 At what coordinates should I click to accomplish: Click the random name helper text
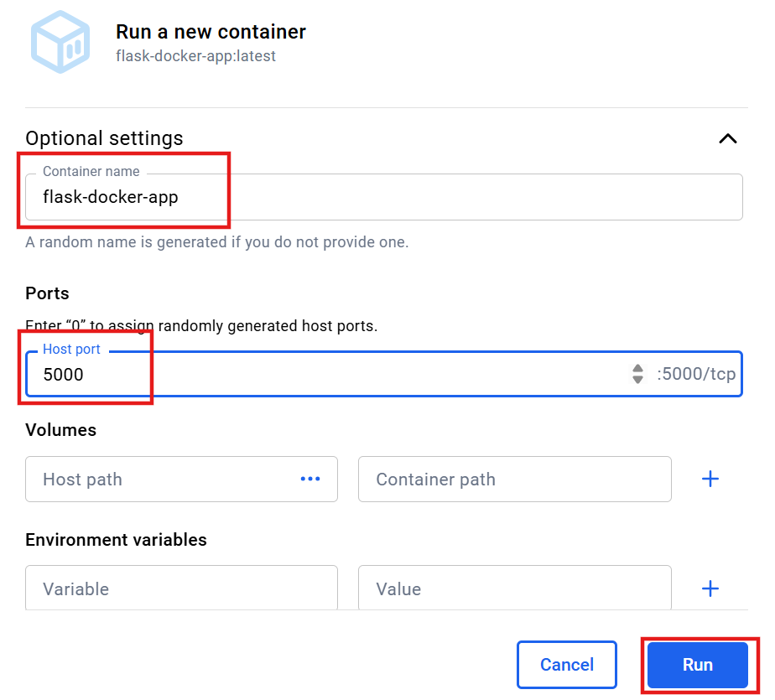(x=216, y=242)
